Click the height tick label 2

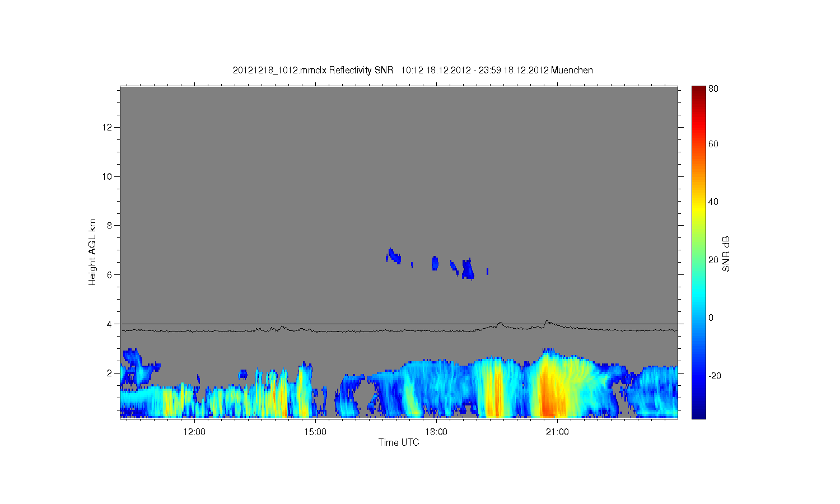110,373
